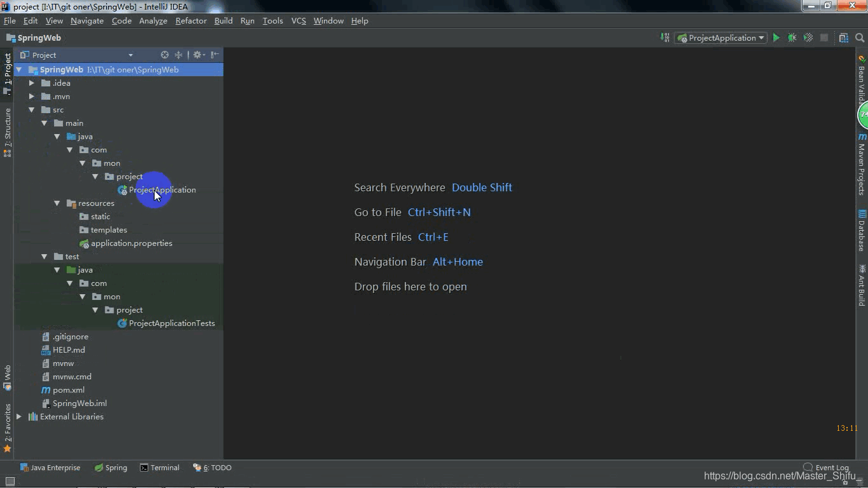This screenshot has height=488, width=868.
Task: Open the Build menu
Action: coord(223,21)
